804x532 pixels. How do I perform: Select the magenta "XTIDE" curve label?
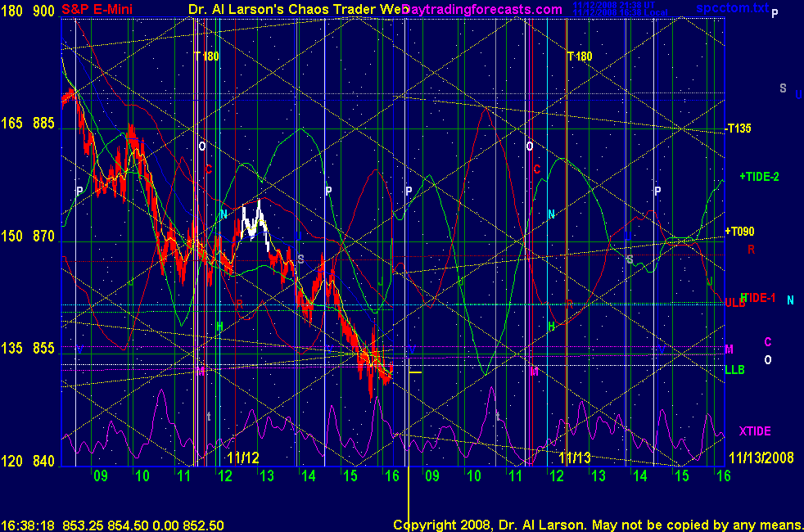[755, 431]
